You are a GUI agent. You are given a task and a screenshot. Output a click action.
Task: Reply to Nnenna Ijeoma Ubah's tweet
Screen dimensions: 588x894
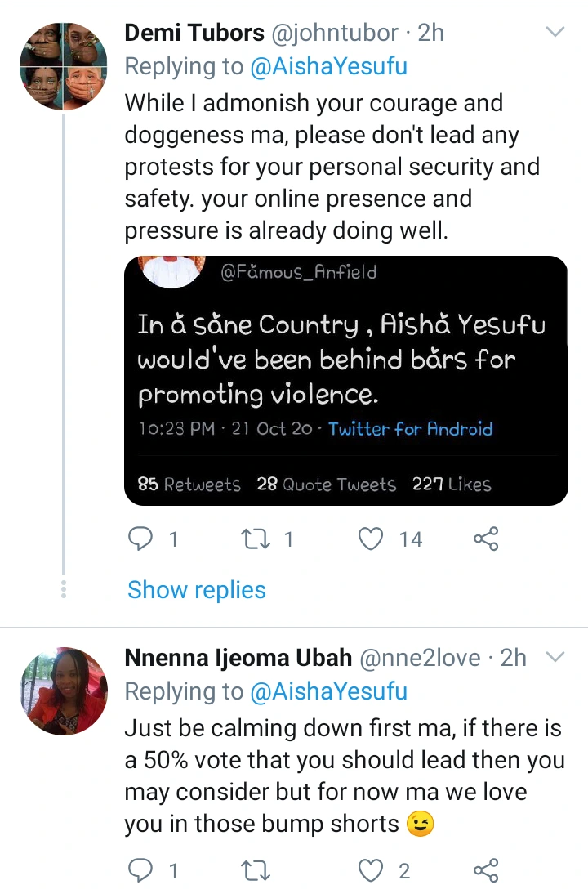[x=141, y=870]
